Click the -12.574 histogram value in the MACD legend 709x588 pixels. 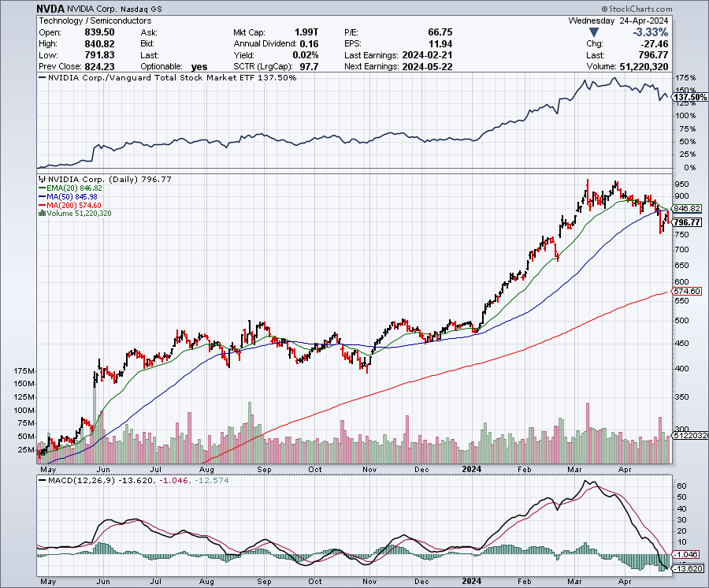212,480
